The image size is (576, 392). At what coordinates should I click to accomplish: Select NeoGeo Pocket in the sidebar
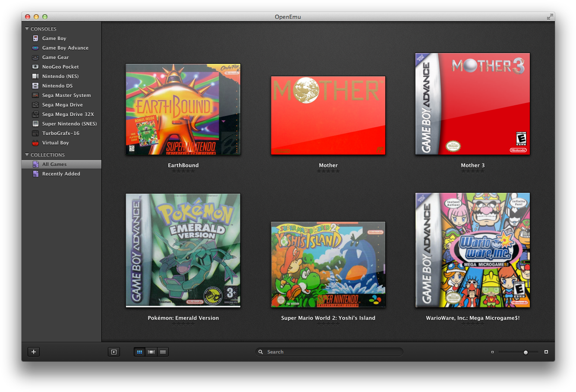tap(61, 67)
